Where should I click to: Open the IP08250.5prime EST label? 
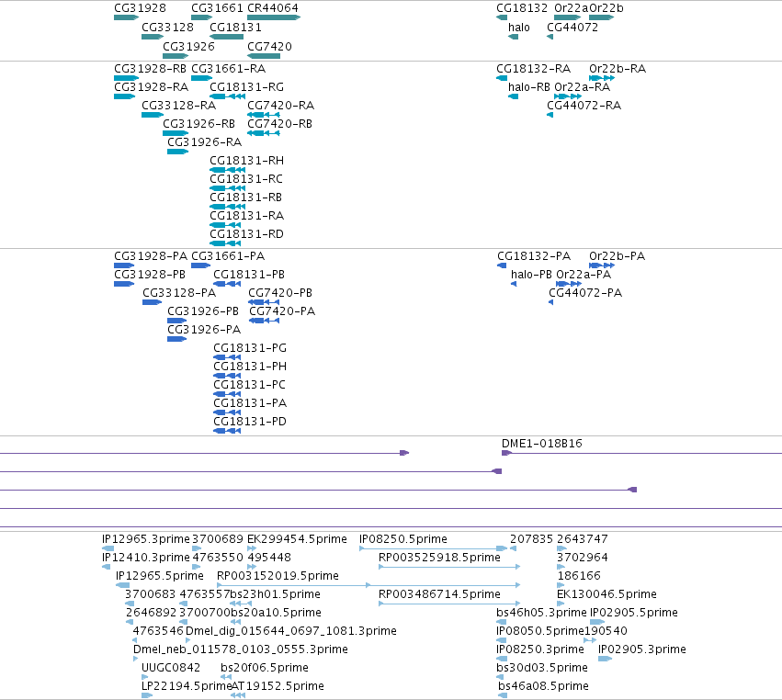[x=403, y=539]
